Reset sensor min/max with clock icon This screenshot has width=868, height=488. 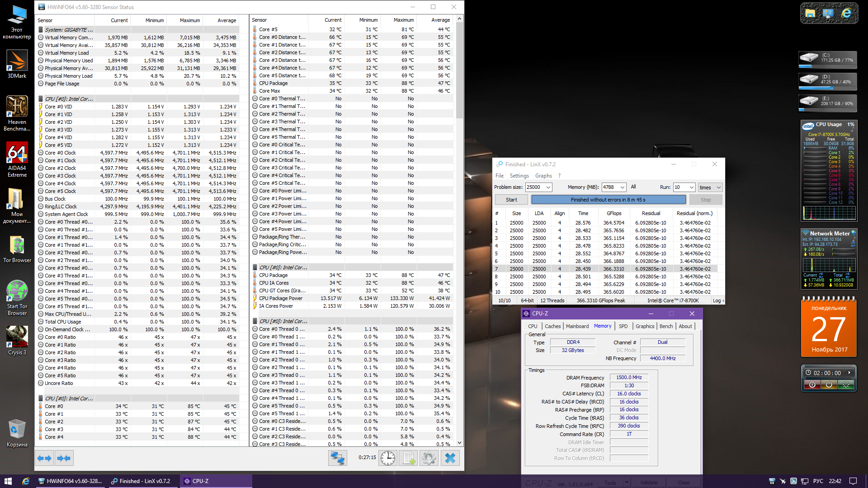[387, 458]
